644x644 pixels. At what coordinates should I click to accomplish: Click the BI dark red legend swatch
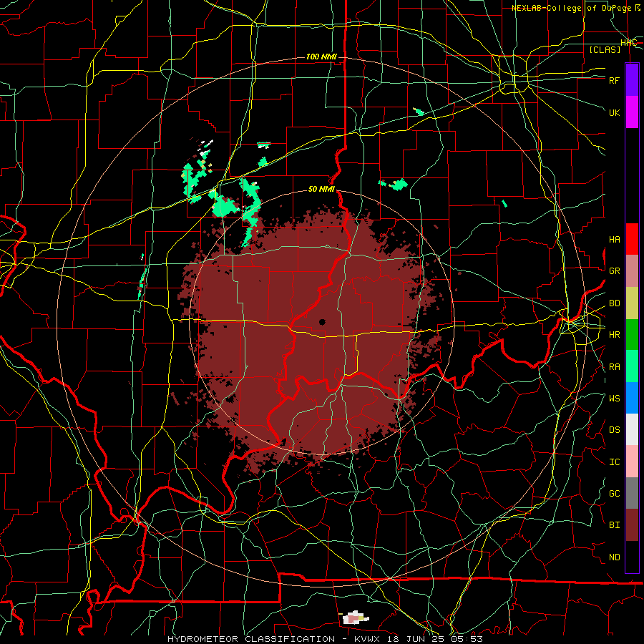[x=632, y=525]
